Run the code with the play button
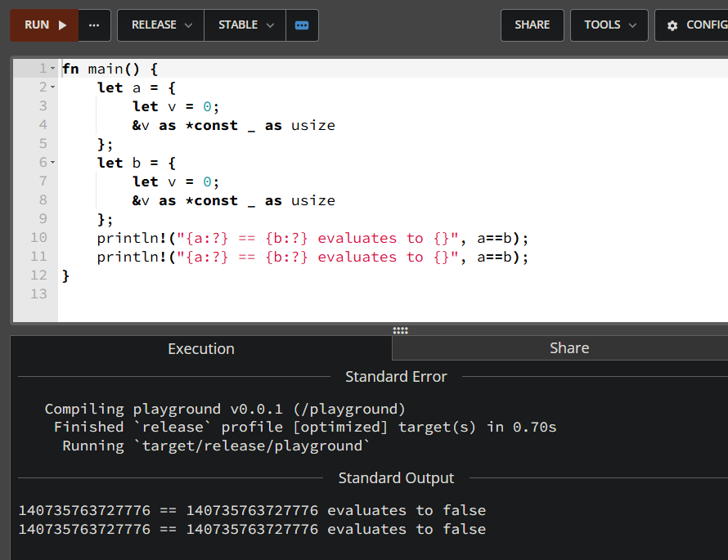Image resolution: width=728 pixels, height=560 pixels. 44,25
